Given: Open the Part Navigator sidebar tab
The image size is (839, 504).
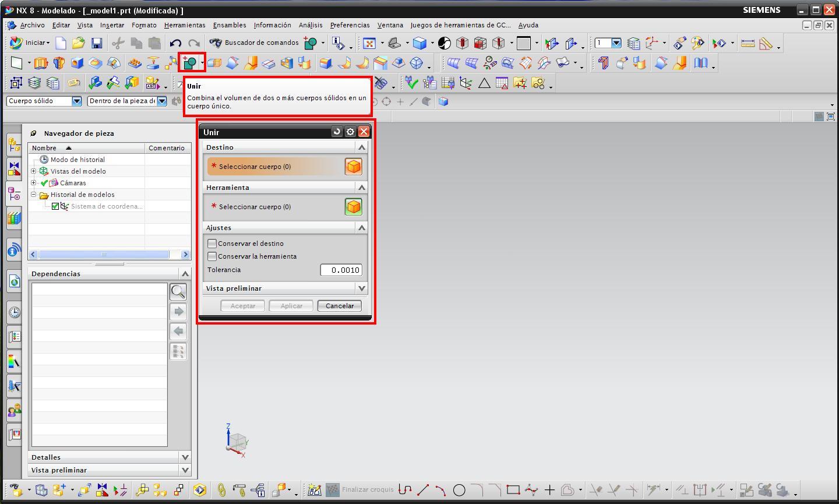Looking at the screenshot, I should 14,193.
